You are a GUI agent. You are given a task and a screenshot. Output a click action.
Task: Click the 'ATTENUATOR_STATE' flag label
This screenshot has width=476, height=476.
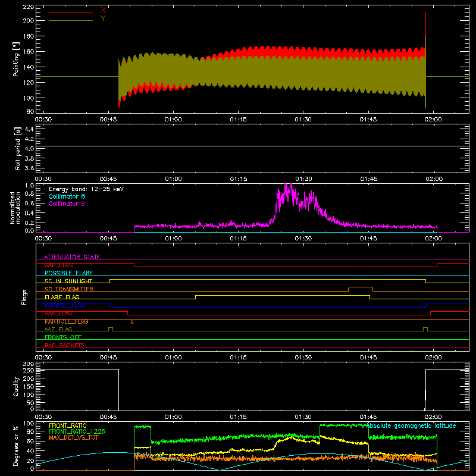click(72, 257)
